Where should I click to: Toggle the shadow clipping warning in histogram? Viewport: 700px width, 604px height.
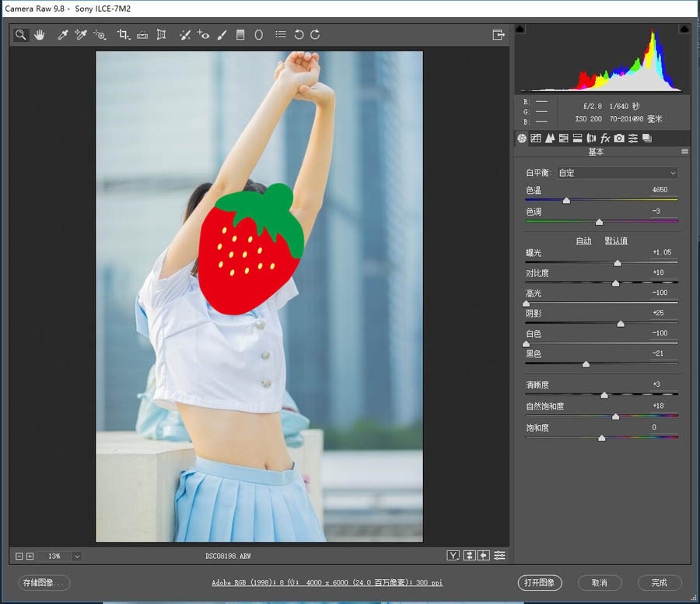520,30
